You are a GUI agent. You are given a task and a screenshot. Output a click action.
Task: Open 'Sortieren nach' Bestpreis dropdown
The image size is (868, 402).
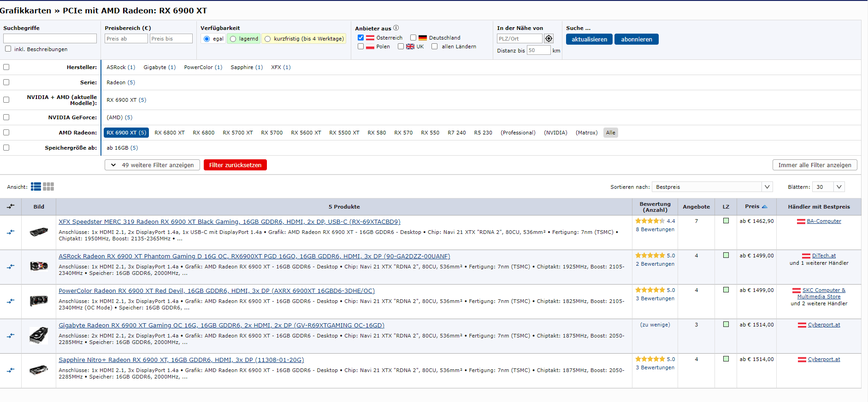point(712,186)
